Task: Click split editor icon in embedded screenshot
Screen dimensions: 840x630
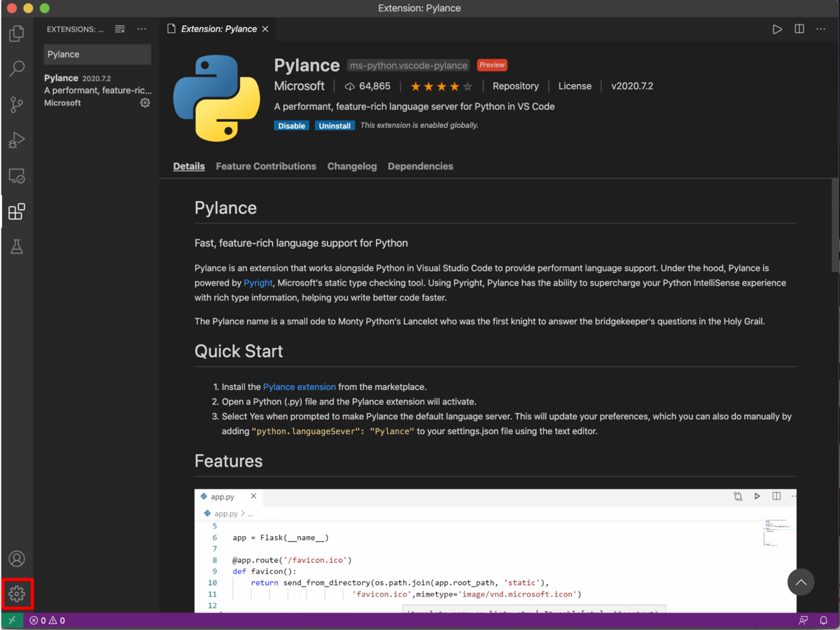Action: [x=776, y=496]
